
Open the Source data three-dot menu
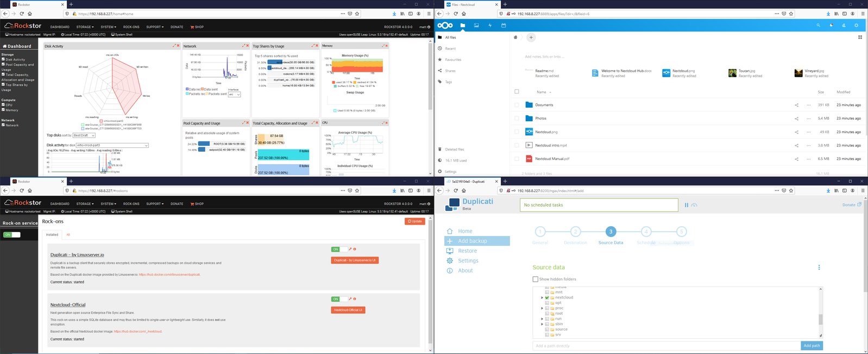pos(819,268)
